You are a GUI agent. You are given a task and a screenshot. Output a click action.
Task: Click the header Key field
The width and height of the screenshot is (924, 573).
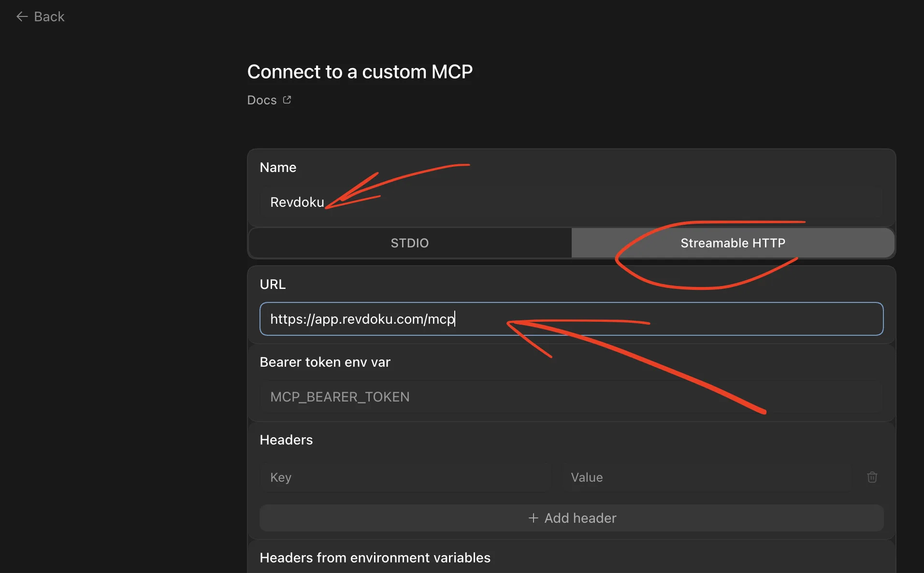click(405, 477)
